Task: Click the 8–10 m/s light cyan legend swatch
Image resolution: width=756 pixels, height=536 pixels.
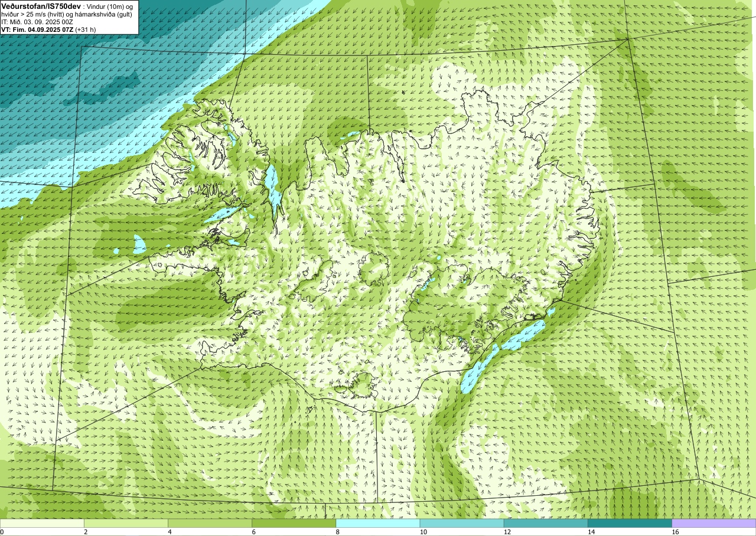Action: [378, 523]
